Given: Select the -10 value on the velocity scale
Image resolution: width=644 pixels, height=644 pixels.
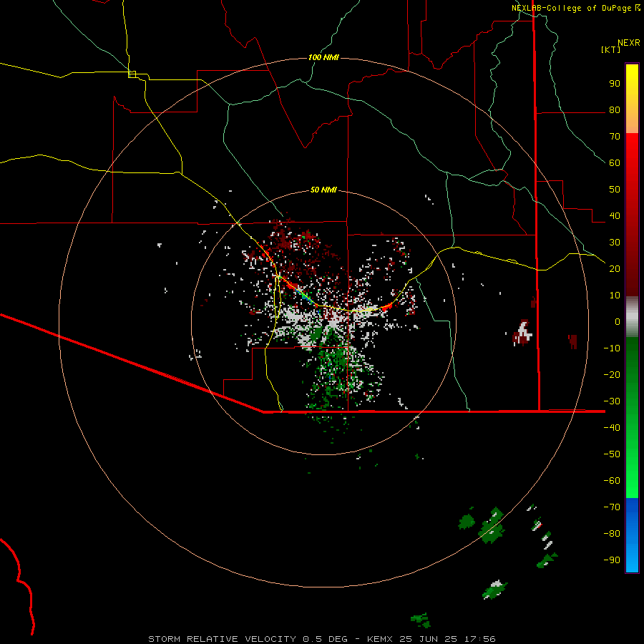Looking at the screenshot, I should (612, 348).
